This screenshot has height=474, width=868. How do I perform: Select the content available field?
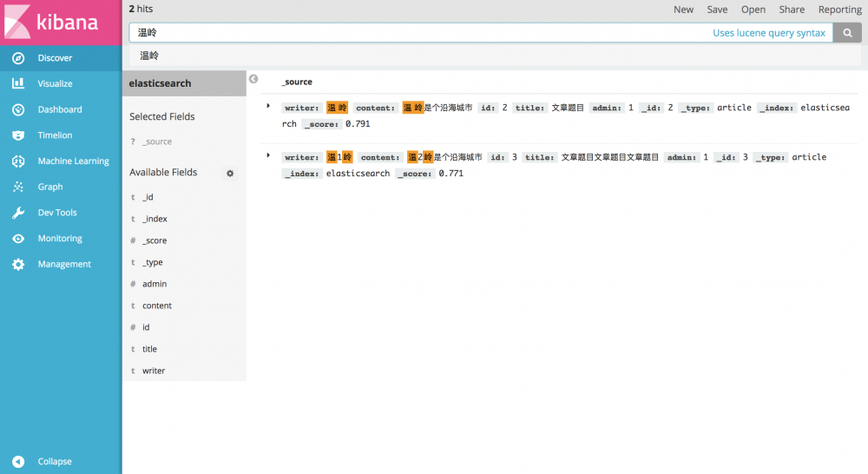(x=156, y=306)
